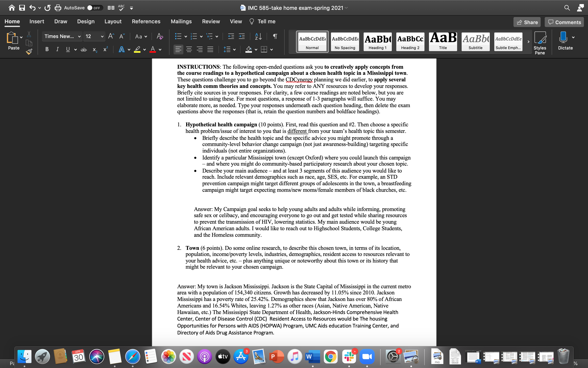Save the document with the floppy icon
This screenshot has height=368, width=588.
tap(22, 8)
